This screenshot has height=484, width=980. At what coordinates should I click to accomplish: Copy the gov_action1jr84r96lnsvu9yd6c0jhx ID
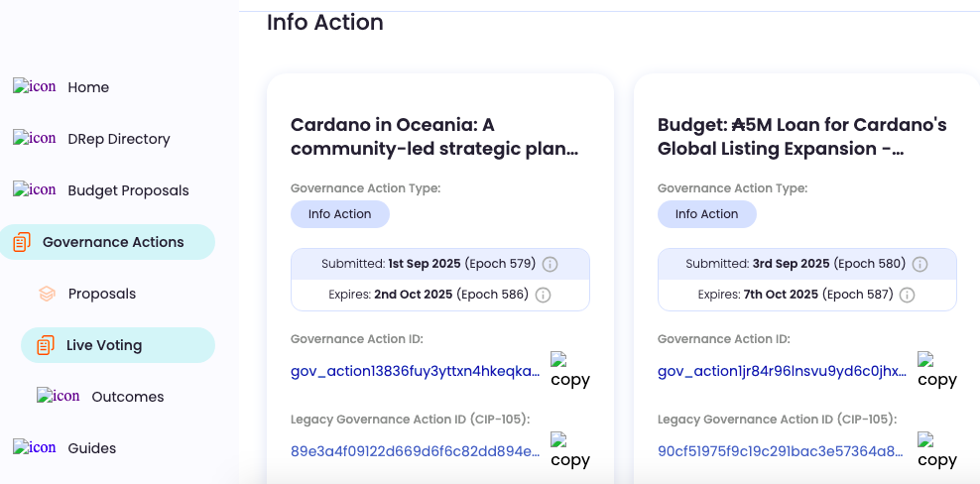pos(937,370)
